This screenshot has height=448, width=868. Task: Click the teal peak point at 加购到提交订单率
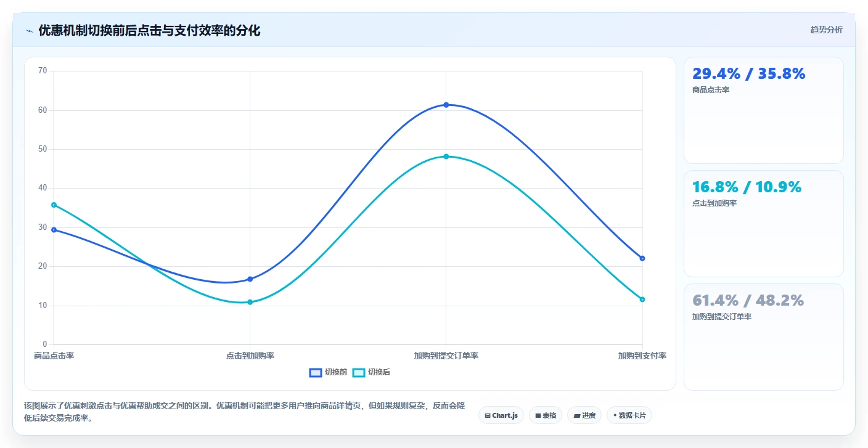(x=446, y=157)
